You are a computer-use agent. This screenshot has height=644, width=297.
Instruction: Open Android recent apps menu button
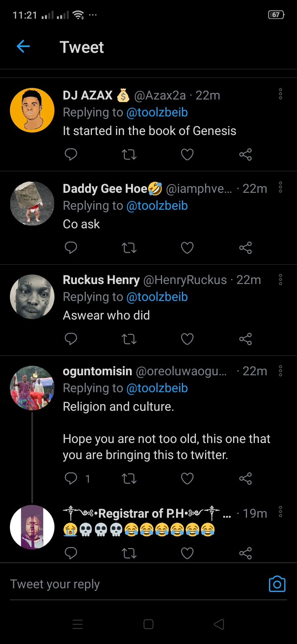click(x=78, y=624)
